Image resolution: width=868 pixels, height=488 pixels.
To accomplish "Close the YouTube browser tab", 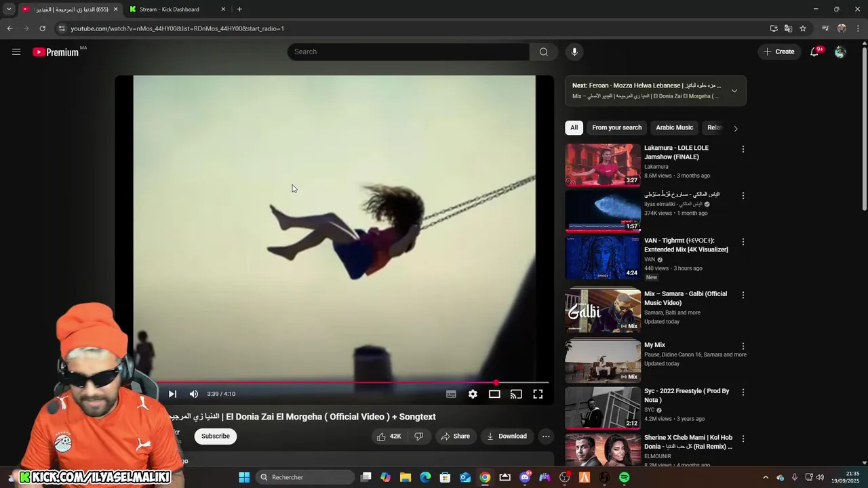I will point(115,9).
